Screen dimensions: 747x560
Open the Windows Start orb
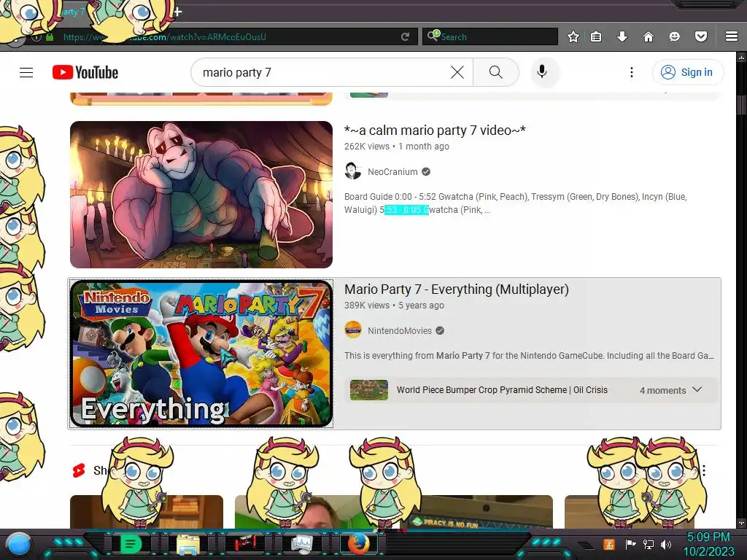click(20, 544)
